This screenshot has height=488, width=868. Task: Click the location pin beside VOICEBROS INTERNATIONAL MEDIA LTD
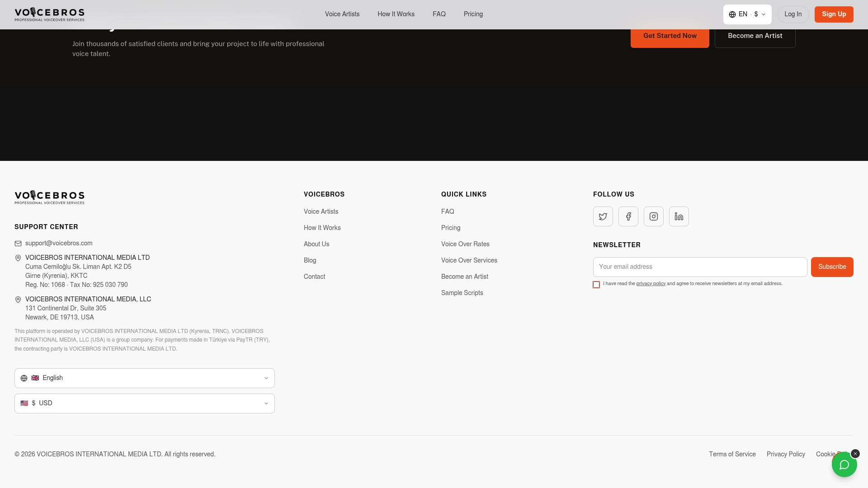tap(18, 258)
